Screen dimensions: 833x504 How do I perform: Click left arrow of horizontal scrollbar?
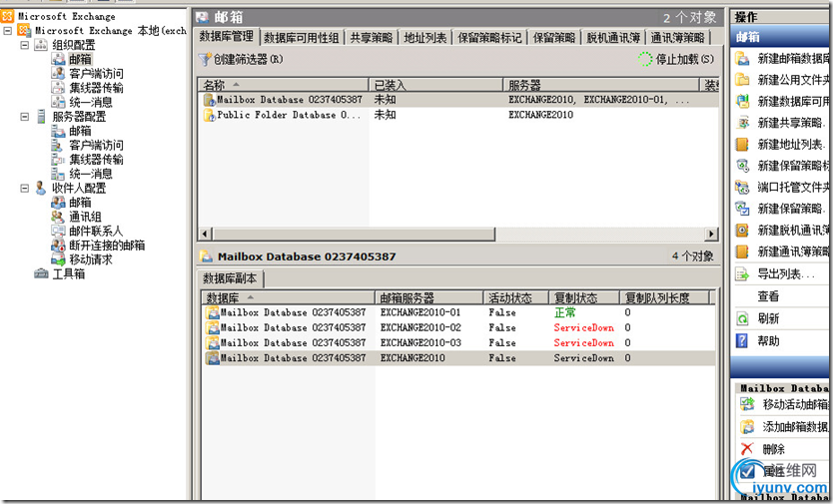tap(206, 234)
